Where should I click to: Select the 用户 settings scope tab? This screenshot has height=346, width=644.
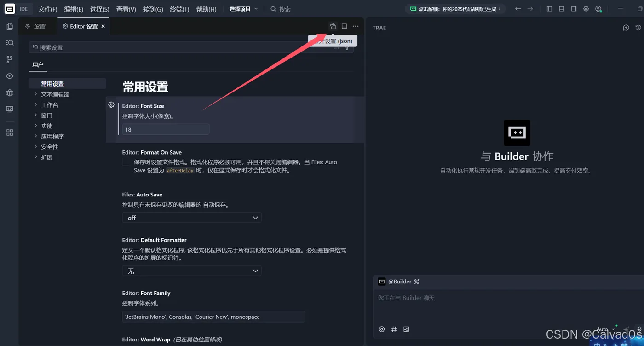[x=38, y=65]
